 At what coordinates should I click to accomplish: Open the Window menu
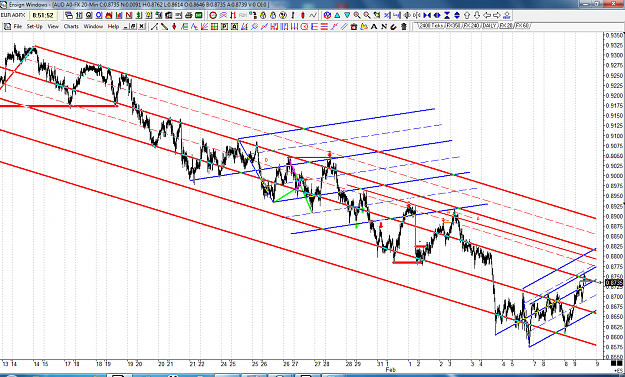[93, 27]
